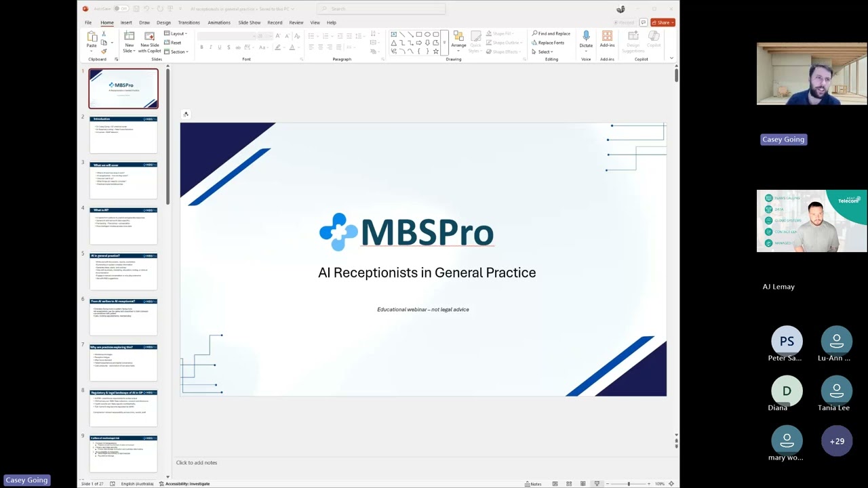Insert a New Slide

click(129, 42)
